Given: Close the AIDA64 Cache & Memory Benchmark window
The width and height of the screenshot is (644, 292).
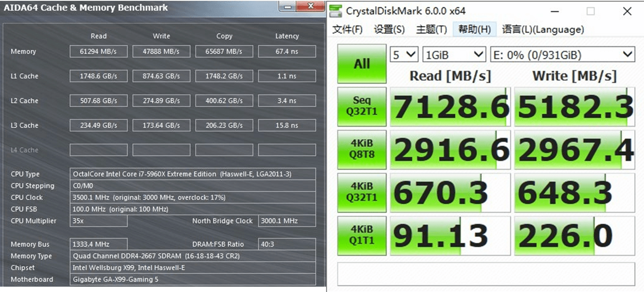Looking at the screenshot, I should click(311, 6).
